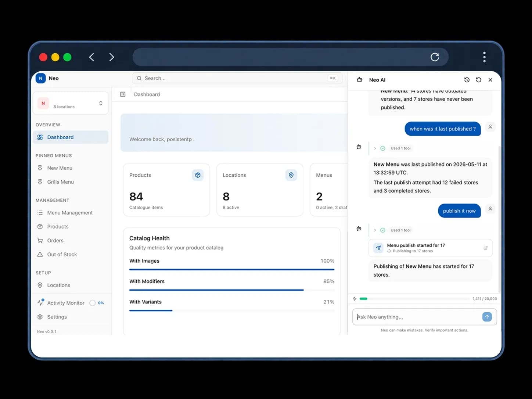Open the browser three-dot menu
This screenshot has width=532, height=399.
(x=484, y=57)
